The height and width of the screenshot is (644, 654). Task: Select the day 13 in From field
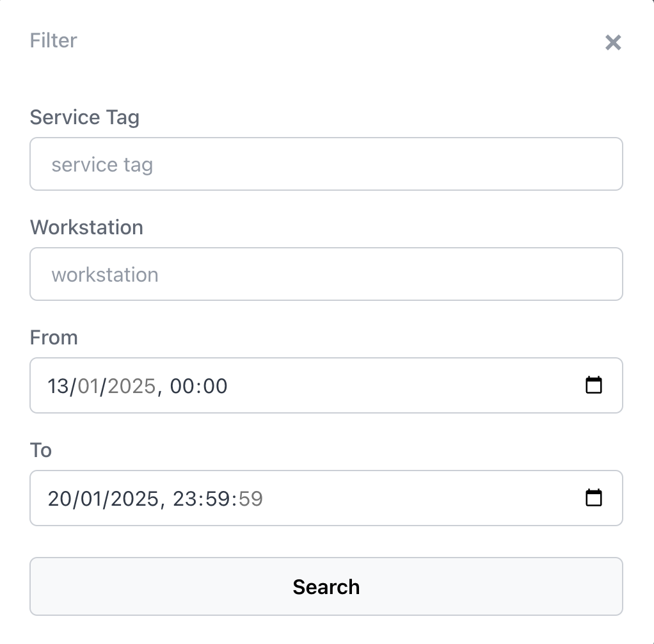tap(59, 386)
